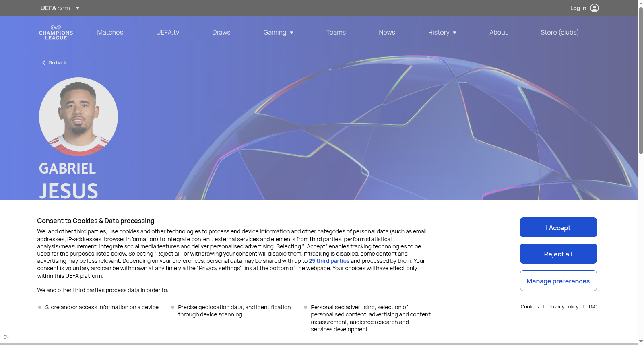The image size is (644, 345).
Task: Visit the Store (clubs) link
Action: point(559,32)
